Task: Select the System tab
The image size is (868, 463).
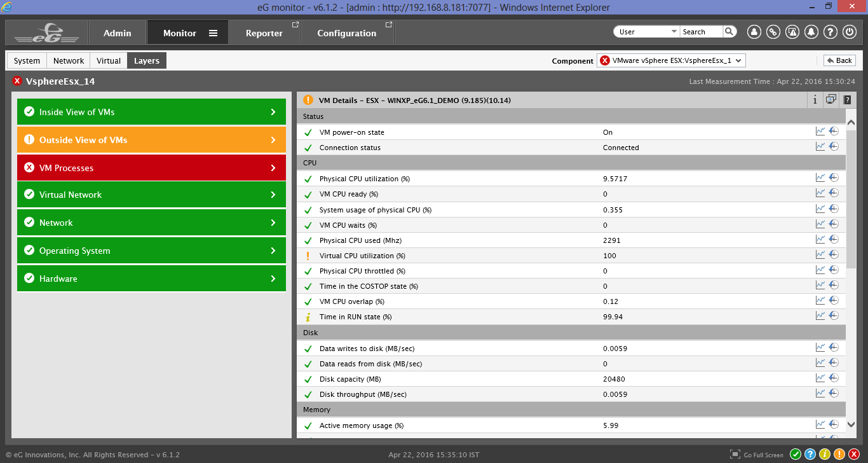Action: click(27, 60)
